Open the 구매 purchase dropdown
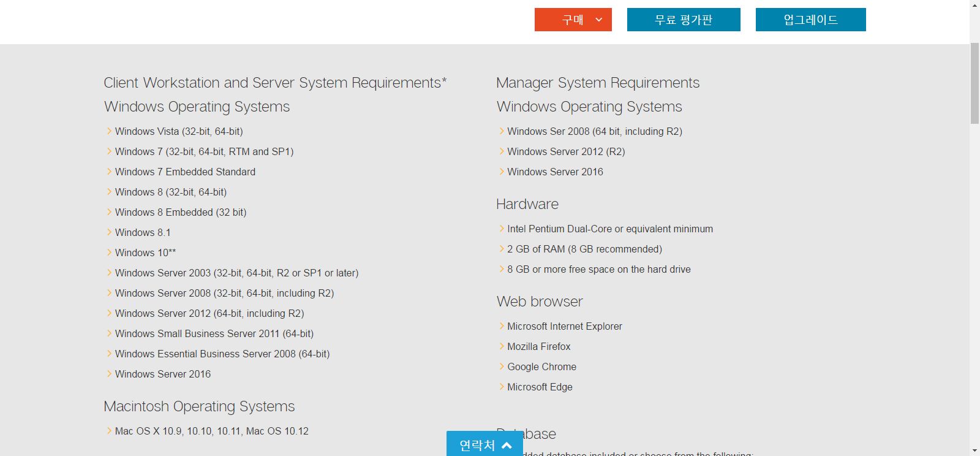Screen dimensions: 980x456 [x=573, y=20]
